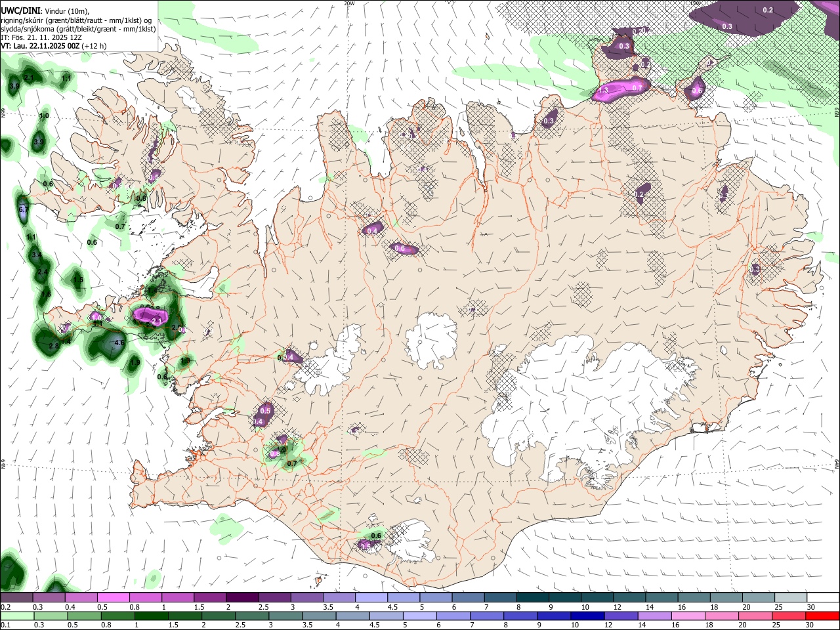The image size is (840, 630).
Task: Click upper legend lavender swatch between 4 and 4.5
Action: coord(371,597)
